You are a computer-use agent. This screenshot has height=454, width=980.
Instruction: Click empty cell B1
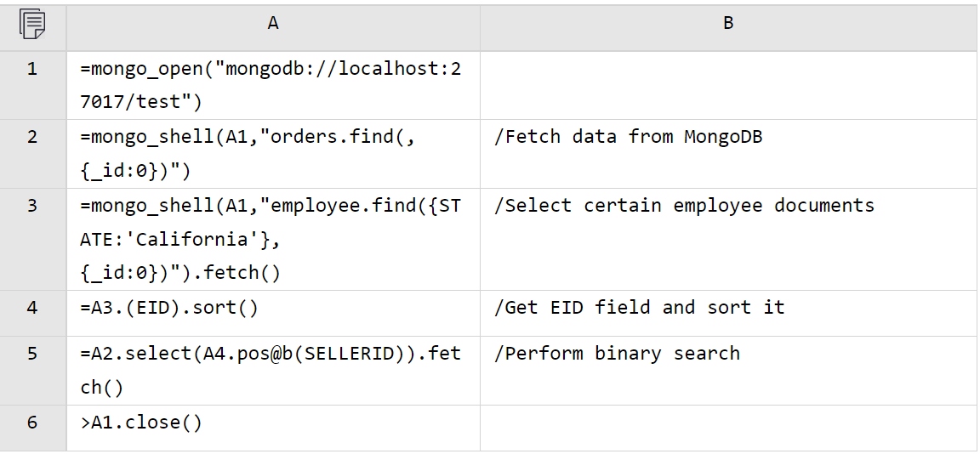[x=728, y=85]
